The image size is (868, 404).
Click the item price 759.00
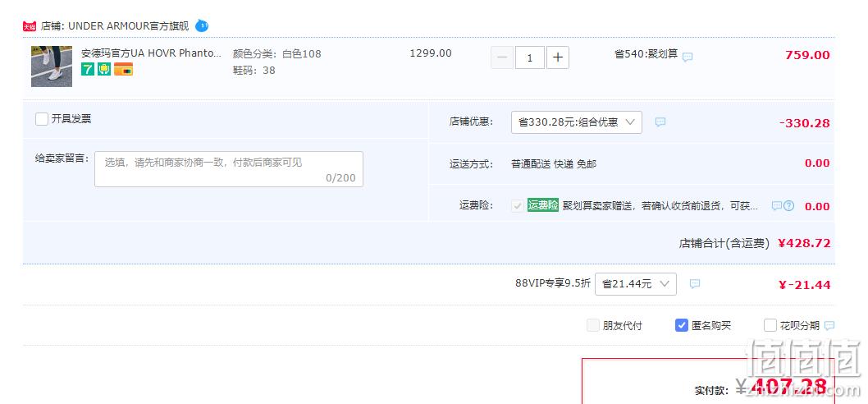point(807,55)
